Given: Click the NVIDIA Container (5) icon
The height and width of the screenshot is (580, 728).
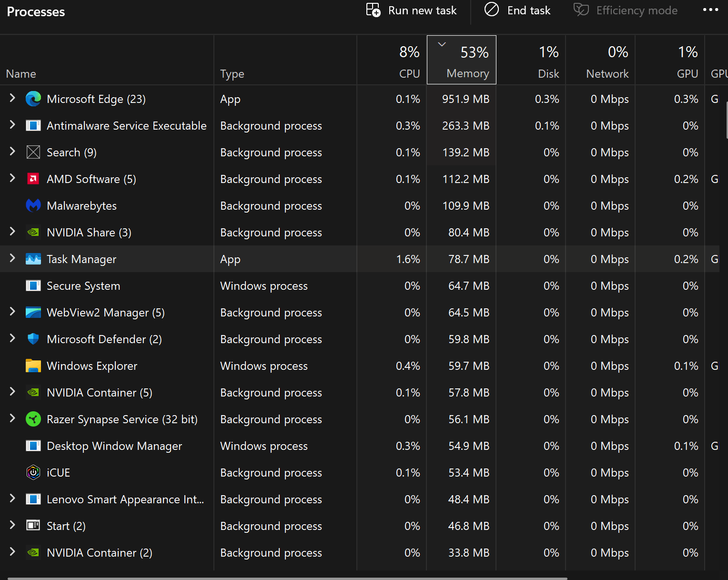Looking at the screenshot, I should (x=33, y=393).
